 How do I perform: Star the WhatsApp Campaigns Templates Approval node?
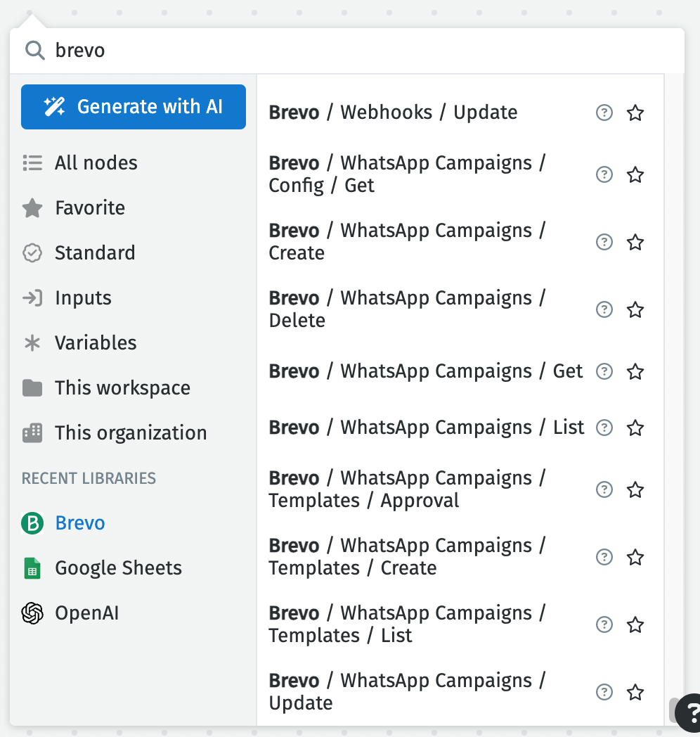click(635, 489)
